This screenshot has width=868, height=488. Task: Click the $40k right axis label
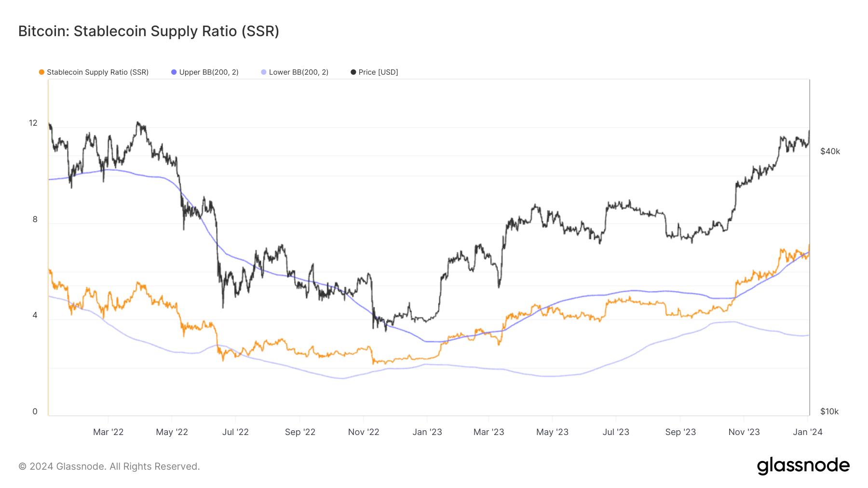[830, 151]
